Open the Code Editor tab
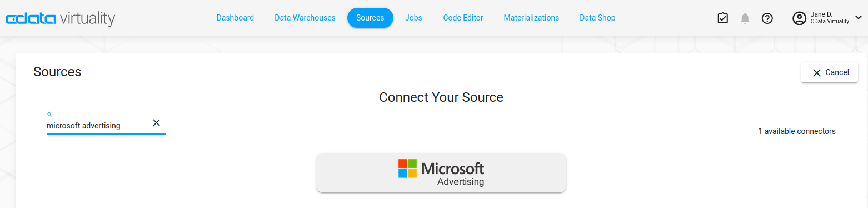This screenshot has width=868, height=208. point(463,18)
